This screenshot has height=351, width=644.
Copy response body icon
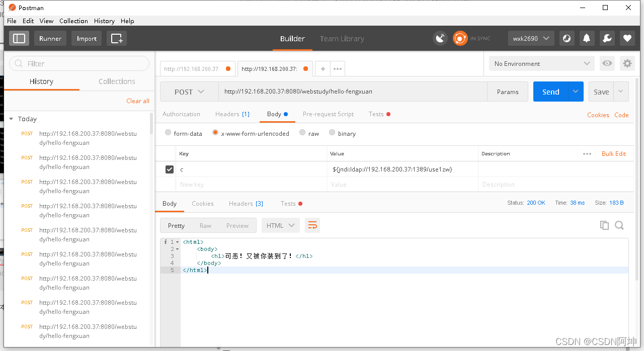[x=604, y=225]
